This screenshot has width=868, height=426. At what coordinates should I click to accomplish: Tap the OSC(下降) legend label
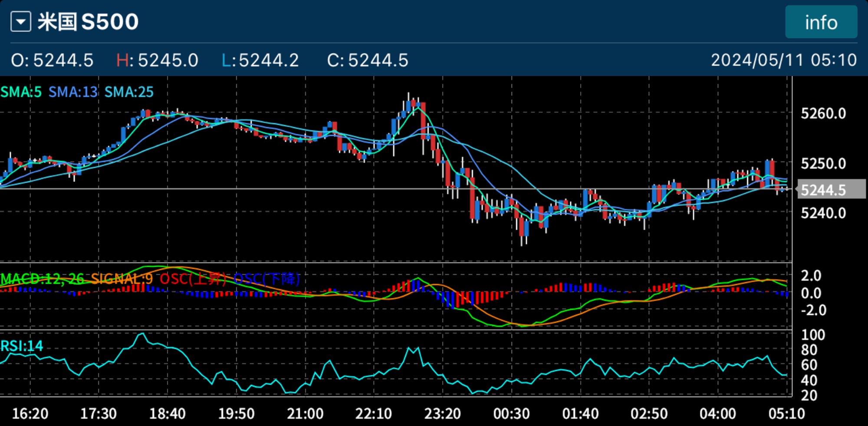266,279
